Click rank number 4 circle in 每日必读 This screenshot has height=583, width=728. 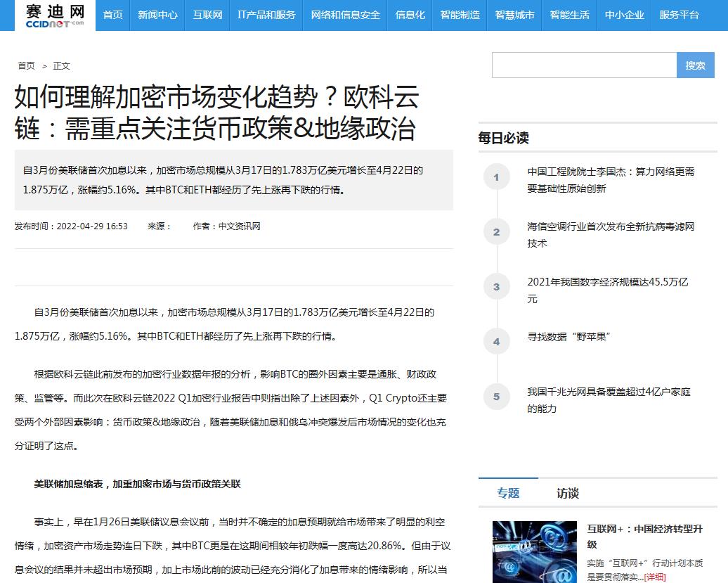[496, 342]
